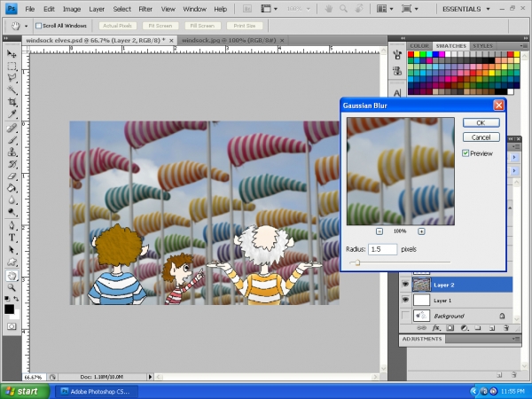Click OK in Gaussian Blur dialog

[481, 123]
